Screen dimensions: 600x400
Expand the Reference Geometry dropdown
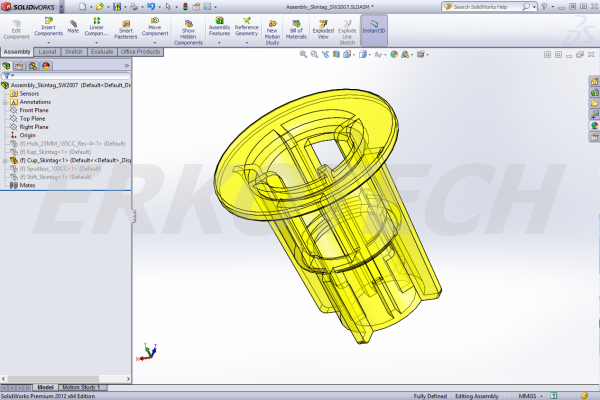click(246, 28)
